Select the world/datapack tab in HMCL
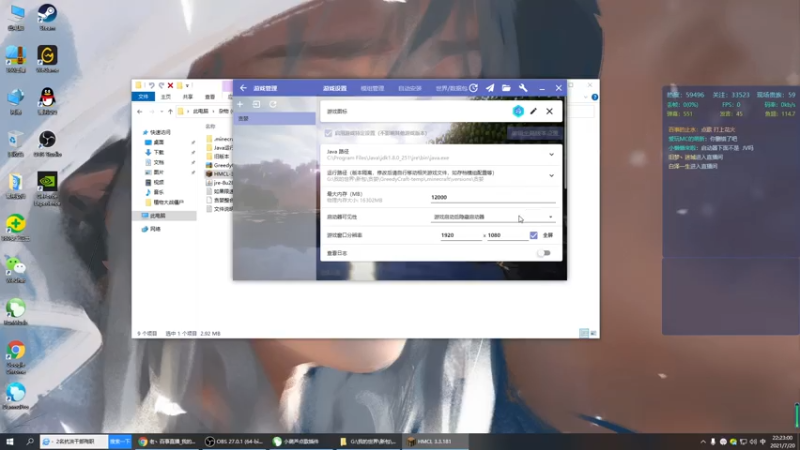800x450 pixels. [x=451, y=88]
